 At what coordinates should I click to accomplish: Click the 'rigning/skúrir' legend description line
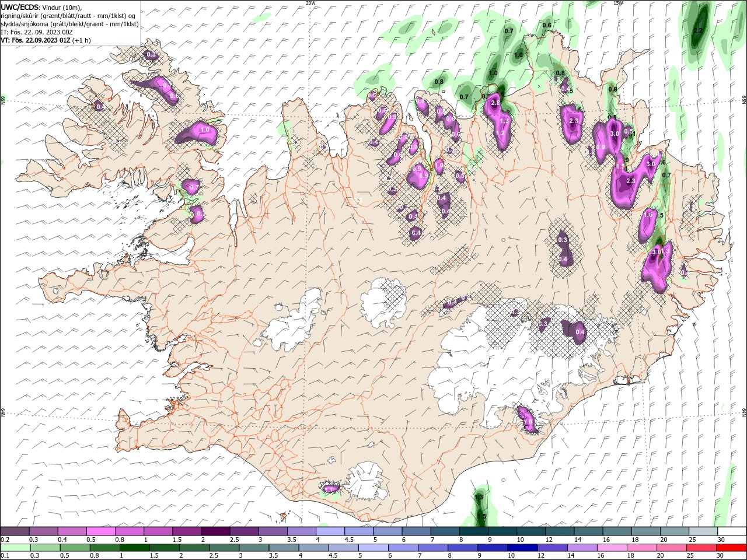coord(68,15)
